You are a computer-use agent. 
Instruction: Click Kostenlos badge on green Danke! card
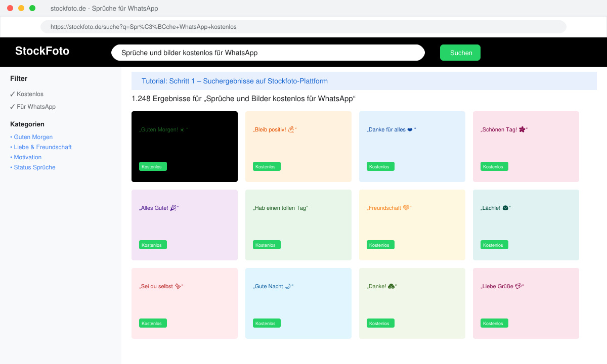click(380, 323)
